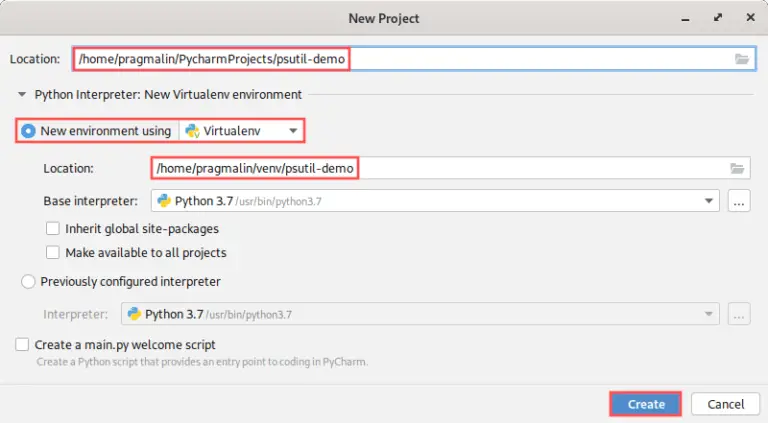Select the New environment using radio button

(x=28, y=131)
